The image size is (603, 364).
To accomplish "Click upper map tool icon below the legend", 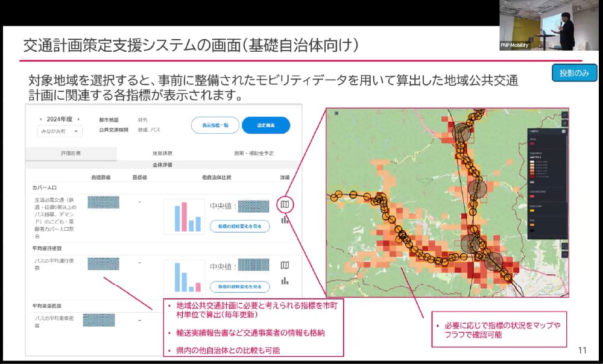I will click(564, 246).
